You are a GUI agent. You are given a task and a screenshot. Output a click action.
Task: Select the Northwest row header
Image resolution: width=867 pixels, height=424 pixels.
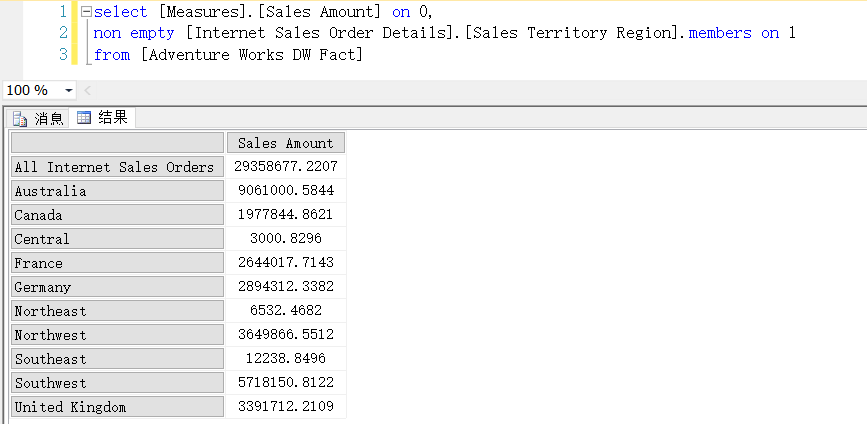[x=117, y=335]
